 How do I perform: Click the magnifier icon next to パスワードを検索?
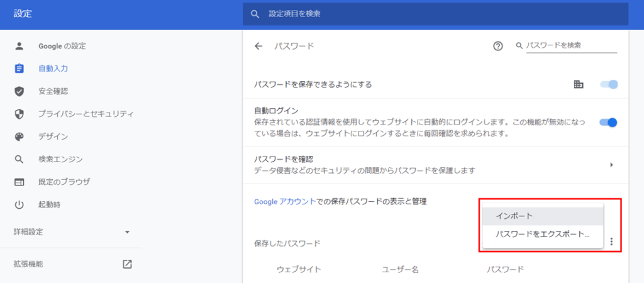point(519,45)
